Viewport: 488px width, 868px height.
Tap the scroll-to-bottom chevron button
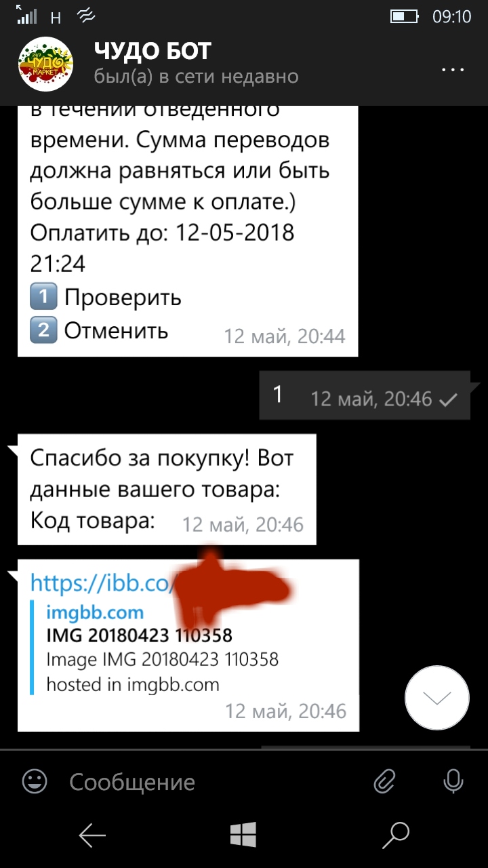437,698
